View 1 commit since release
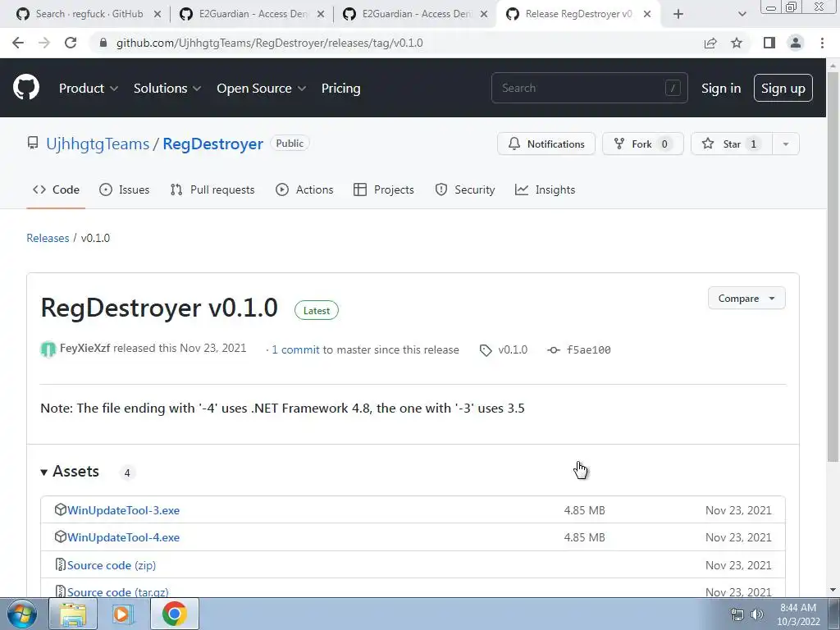The image size is (840, 630). point(295,349)
